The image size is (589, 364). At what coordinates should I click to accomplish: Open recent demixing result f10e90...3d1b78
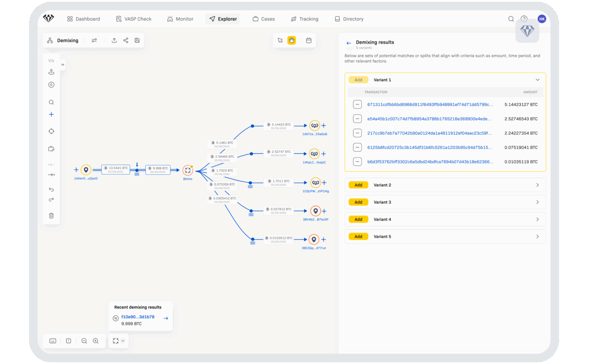click(x=138, y=317)
